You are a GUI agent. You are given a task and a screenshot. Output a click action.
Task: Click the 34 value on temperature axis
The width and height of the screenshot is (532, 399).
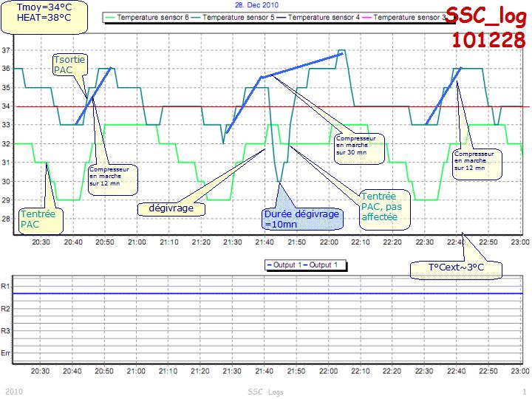(x=7, y=106)
